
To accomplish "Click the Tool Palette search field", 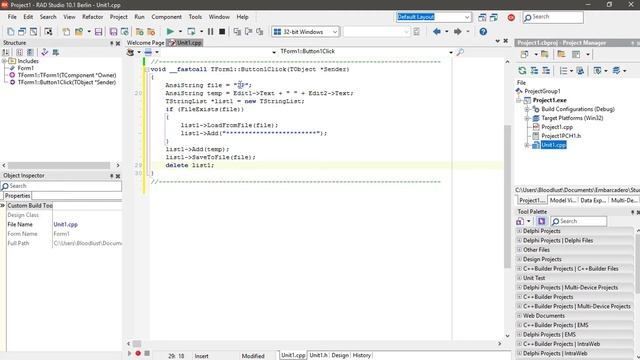I will tap(579, 221).
